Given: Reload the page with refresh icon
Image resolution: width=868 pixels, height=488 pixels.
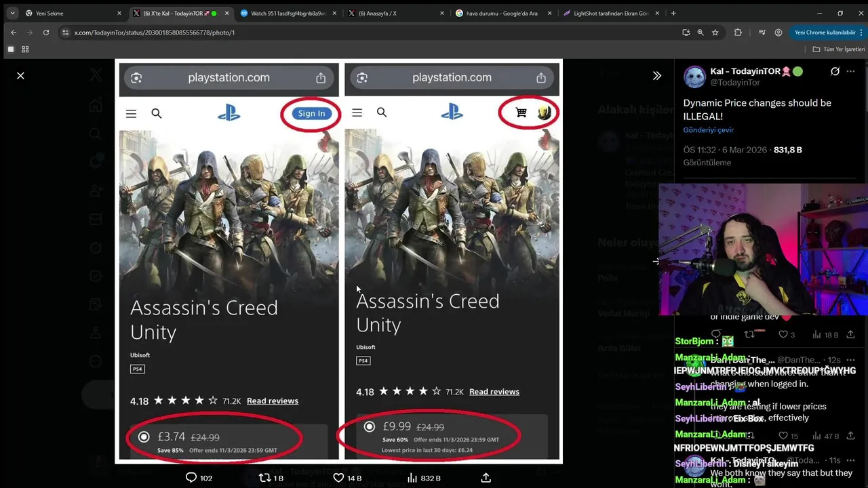Looking at the screenshot, I should coord(46,32).
